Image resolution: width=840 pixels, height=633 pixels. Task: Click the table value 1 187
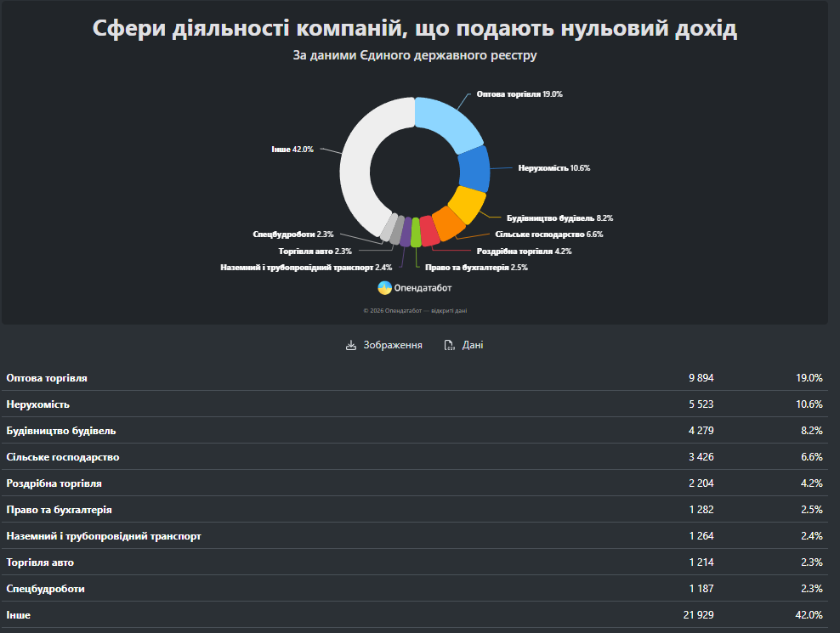point(701,589)
